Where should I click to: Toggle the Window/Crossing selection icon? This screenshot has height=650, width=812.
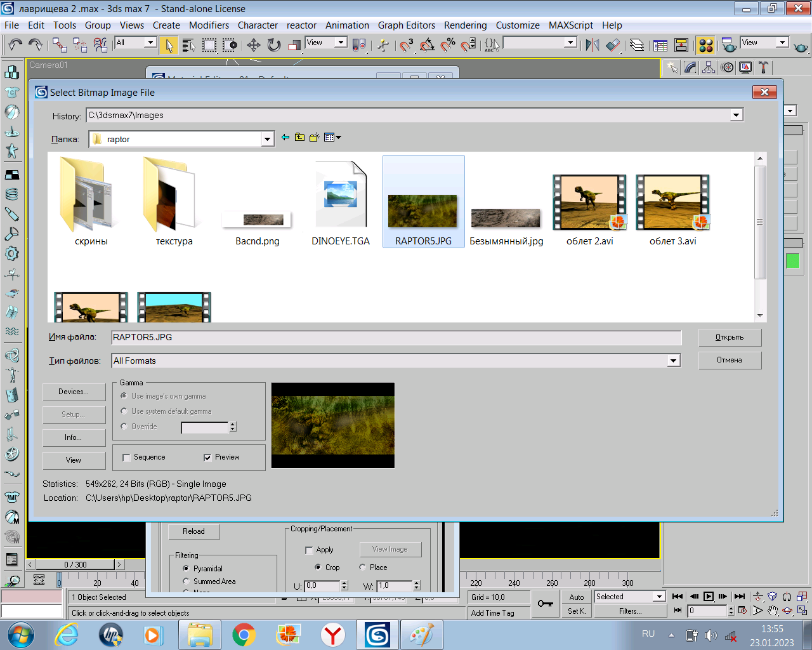click(230, 45)
